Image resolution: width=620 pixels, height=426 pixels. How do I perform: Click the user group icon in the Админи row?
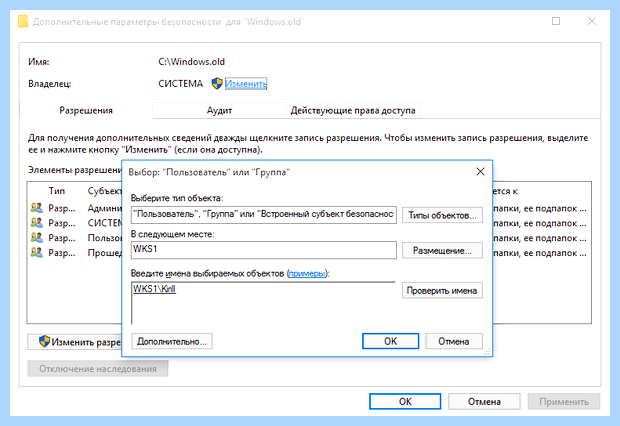pyautogui.click(x=37, y=208)
